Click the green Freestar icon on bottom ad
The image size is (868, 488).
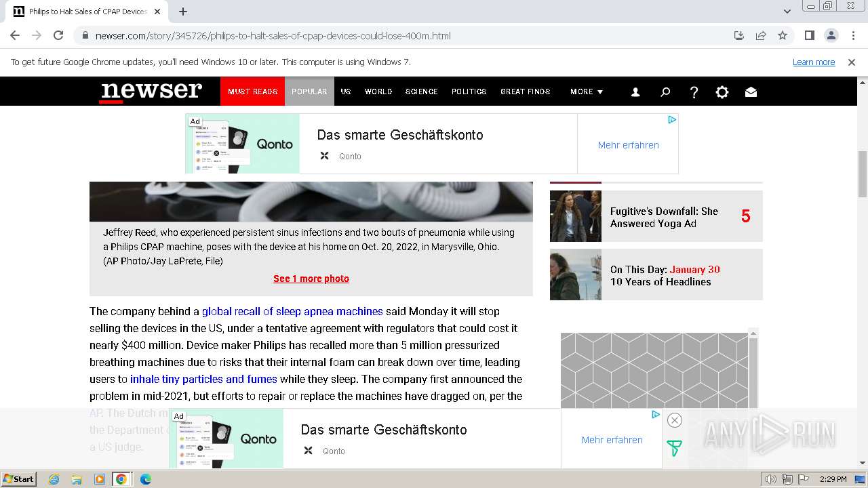(674, 448)
